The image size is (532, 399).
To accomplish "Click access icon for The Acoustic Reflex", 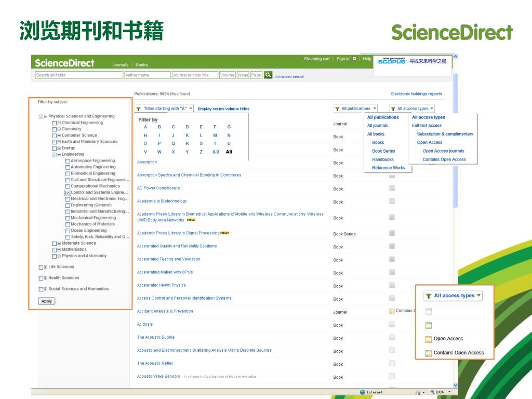I will tap(392, 363).
